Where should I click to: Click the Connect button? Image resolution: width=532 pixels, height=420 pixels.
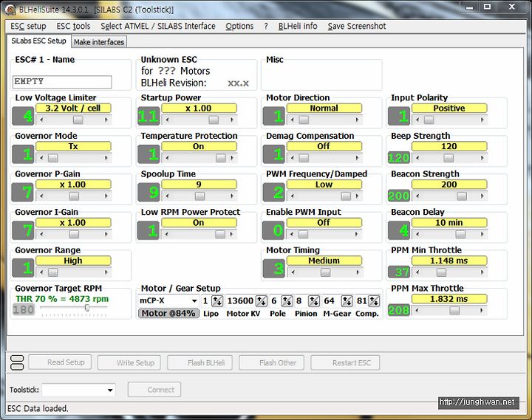(x=154, y=390)
